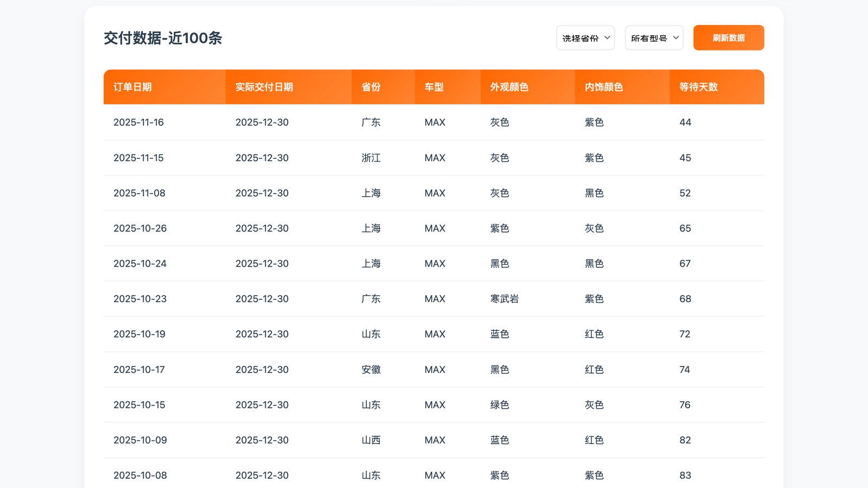Click 上海 in the 2025-10-24 row
This screenshot has height=488, width=868.
coord(371,264)
